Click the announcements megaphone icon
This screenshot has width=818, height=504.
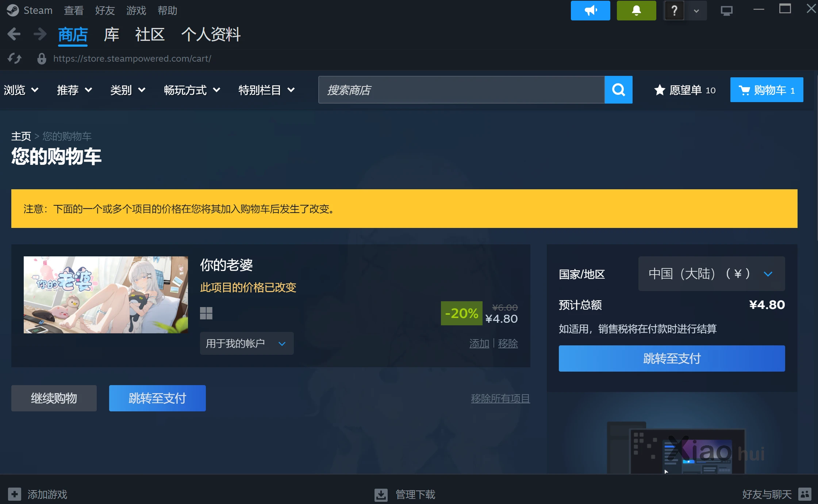(x=590, y=11)
